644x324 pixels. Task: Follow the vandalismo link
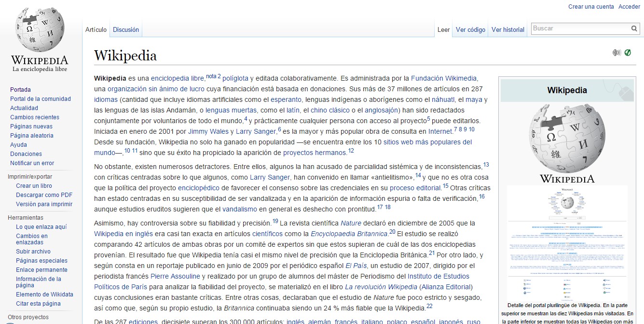(x=240, y=209)
